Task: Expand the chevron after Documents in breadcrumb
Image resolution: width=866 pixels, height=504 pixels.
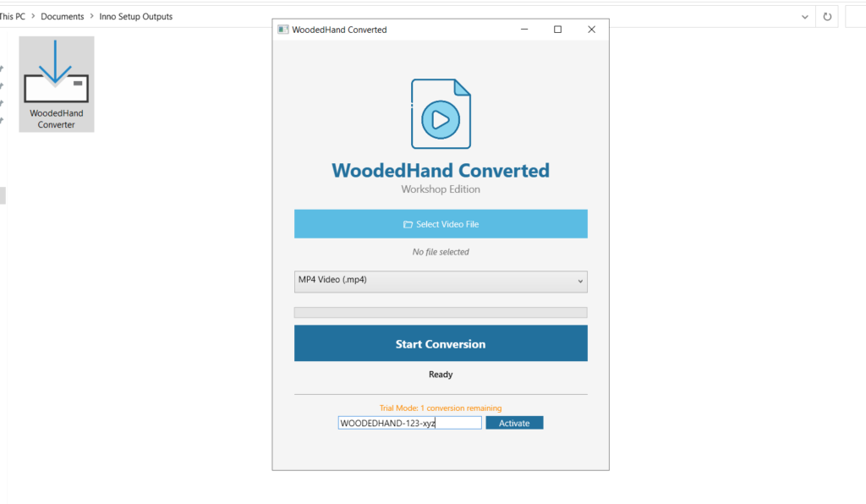Action: click(x=92, y=16)
